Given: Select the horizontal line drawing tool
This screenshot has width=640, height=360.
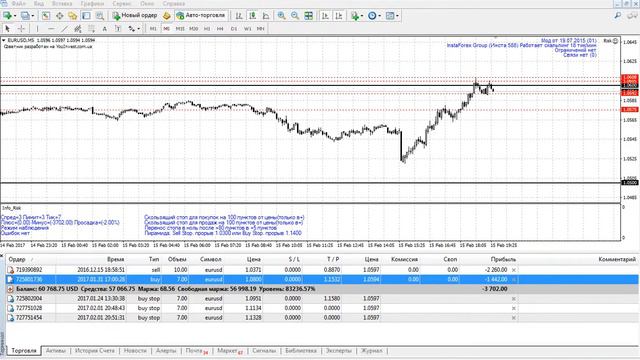Looking at the screenshot, I should click(x=51, y=29).
